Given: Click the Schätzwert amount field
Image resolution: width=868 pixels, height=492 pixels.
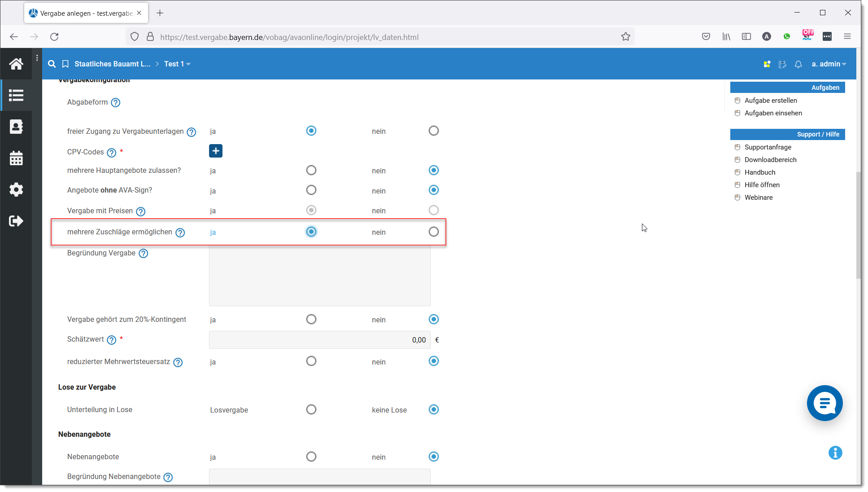Looking at the screenshot, I should [x=319, y=340].
